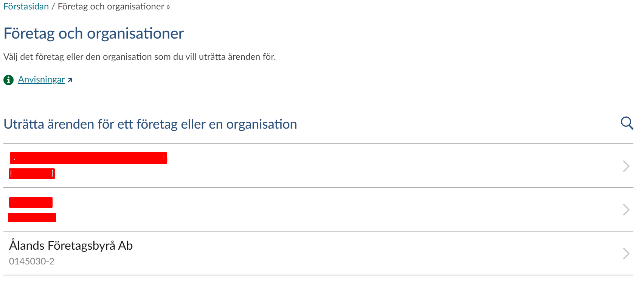
Task: Open Ålands Företagsbyrå Ab row chevron
Action: pyautogui.click(x=626, y=253)
